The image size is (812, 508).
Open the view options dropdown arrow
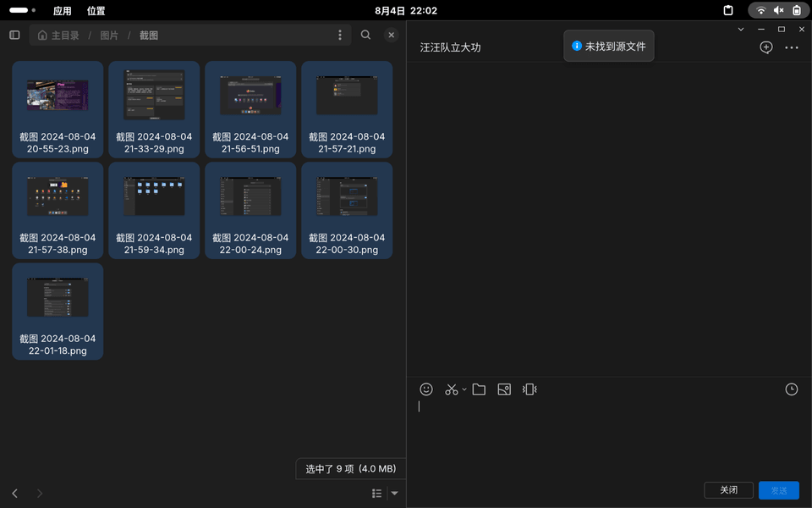(394, 494)
